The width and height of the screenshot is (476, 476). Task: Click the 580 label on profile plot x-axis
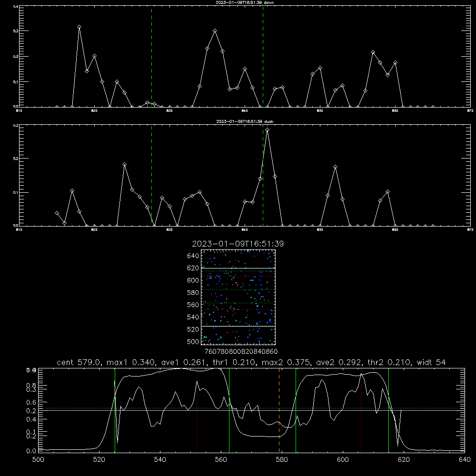(282, 460)
